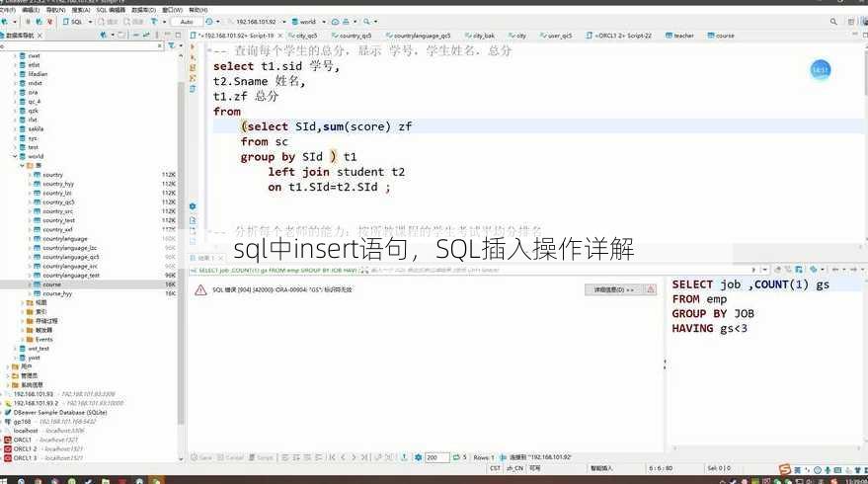Select the country table in navigator

[x=52, y=175]
